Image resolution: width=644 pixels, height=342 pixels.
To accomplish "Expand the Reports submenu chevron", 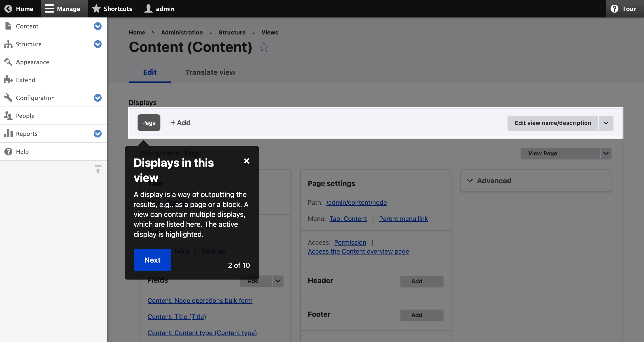I will tap(98, 133).
